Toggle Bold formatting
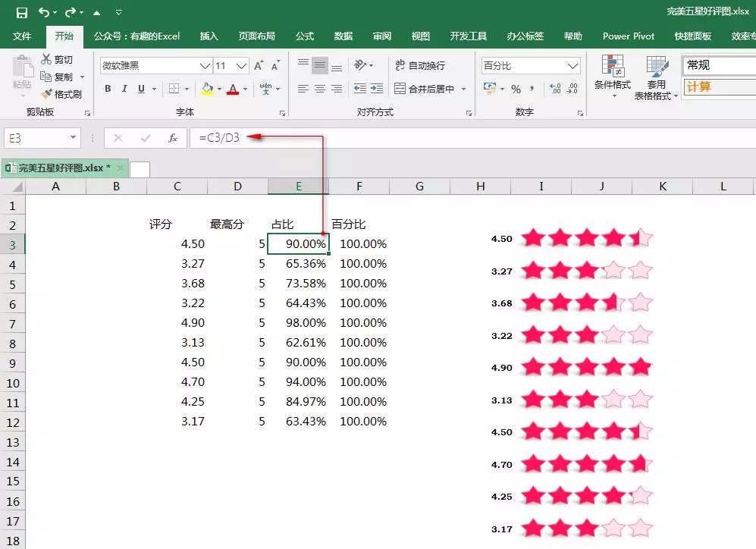 tap(108, 89)
